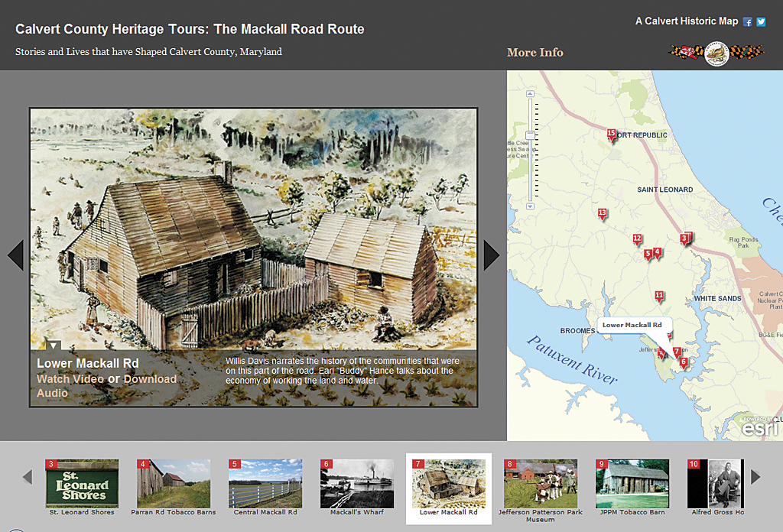
Task: Open St. Leonard Shores thumbnail
Action: point(82,484)
